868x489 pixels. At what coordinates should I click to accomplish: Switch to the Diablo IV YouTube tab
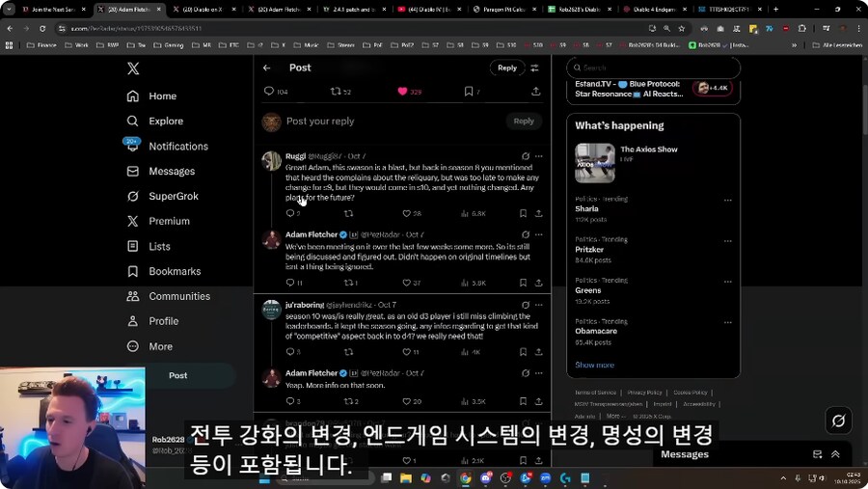pyautogui.click(x=424, y=10)
